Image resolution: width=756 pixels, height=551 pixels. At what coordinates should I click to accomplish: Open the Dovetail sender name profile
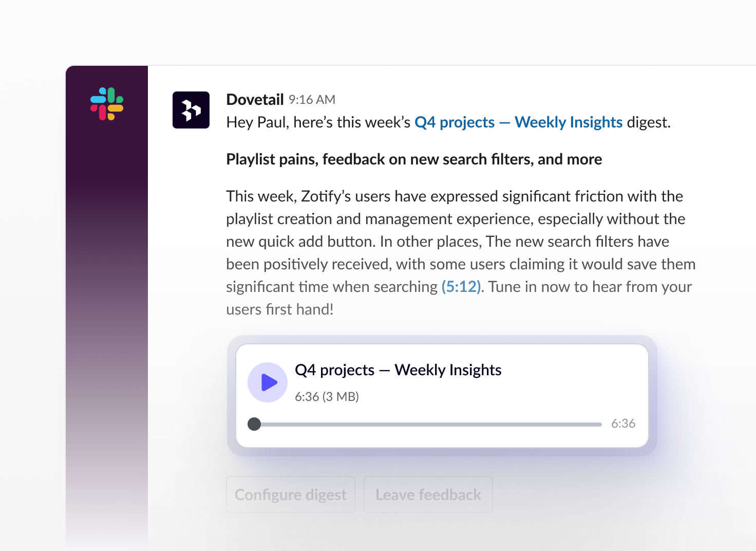255,99
